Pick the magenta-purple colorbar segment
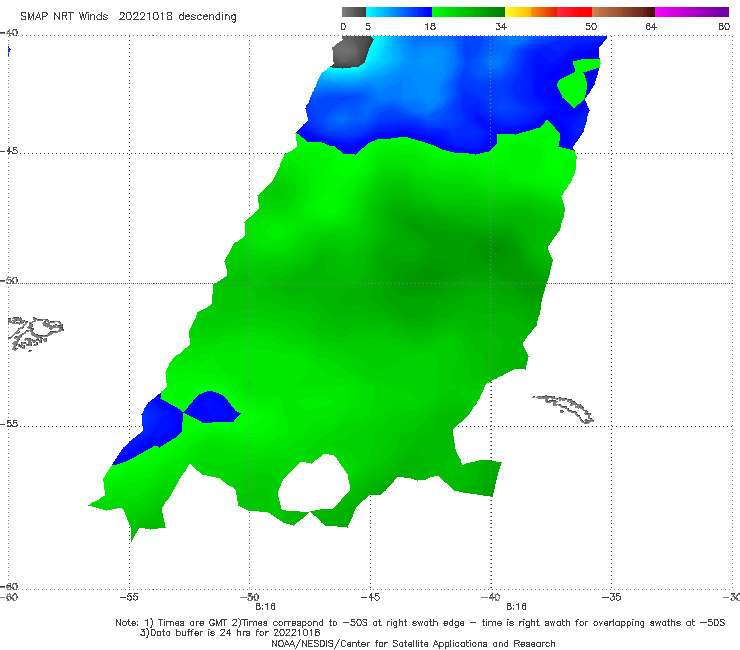The width and height of the screenshot is (740, 650). pyautogui.click(x=692, y=12)
